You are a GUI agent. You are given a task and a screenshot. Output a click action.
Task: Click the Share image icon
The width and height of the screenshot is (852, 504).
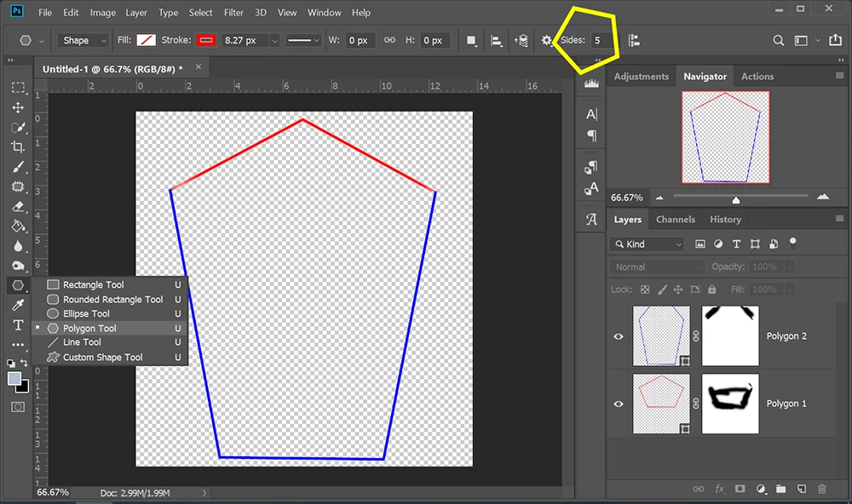coord(835,40)
